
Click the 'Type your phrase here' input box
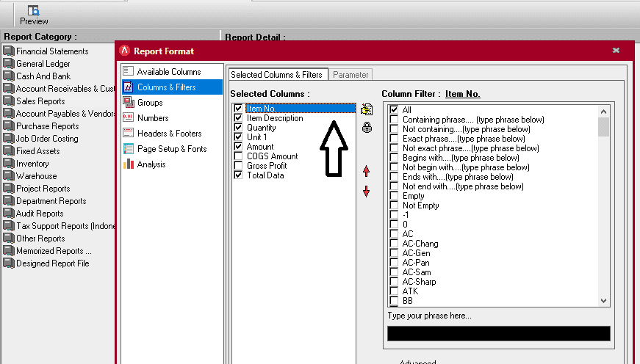pyautogui.click(x=498, y=333)
